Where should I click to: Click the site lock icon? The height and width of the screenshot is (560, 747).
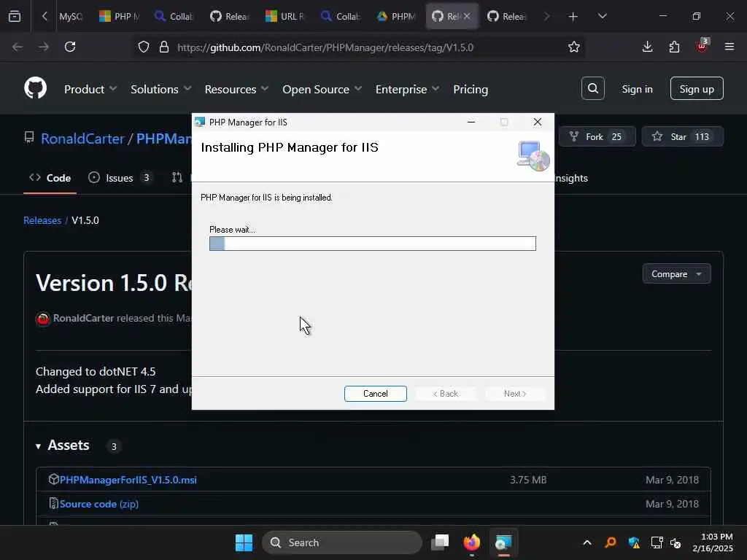tap(164, 47)
